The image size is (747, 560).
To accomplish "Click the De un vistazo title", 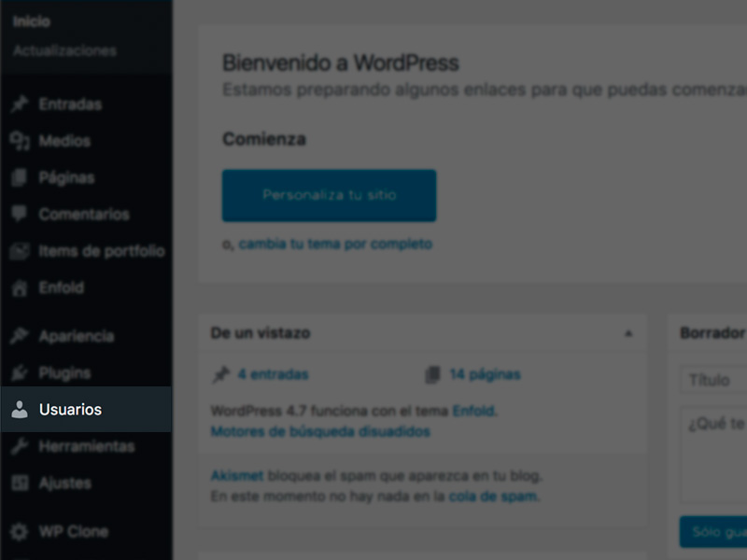I will [261, 333].
